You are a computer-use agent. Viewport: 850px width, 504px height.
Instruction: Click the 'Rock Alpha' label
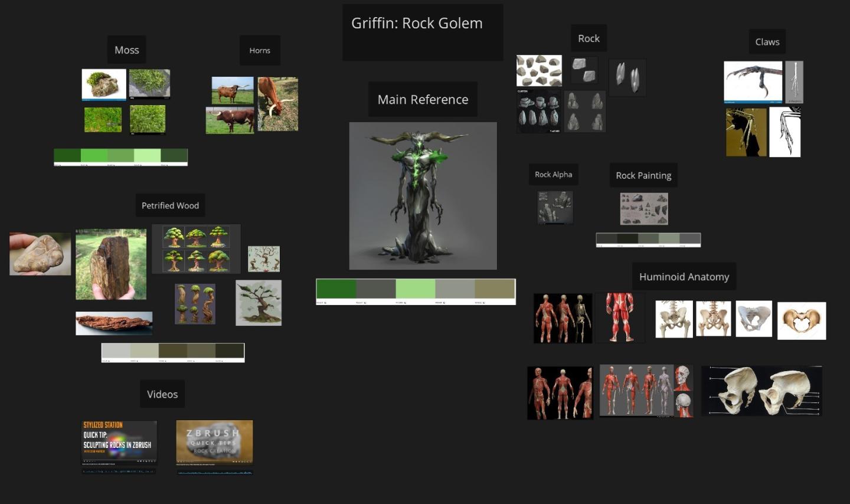coord(553,174)
